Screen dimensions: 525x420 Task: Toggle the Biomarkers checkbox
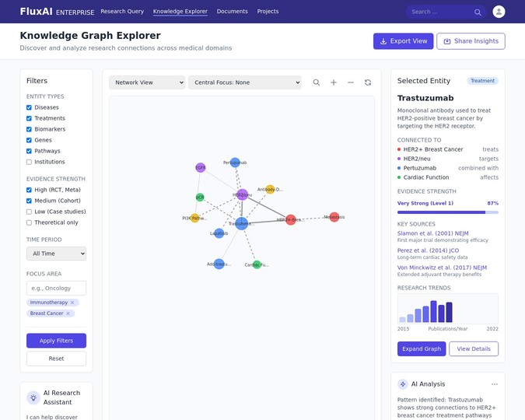pos(29,129)
